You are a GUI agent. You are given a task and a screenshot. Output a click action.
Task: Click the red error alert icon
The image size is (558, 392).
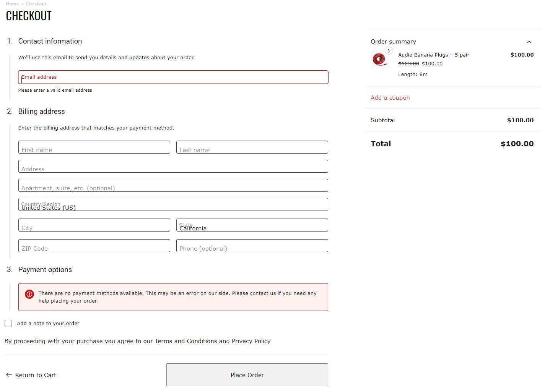(29, 294)
